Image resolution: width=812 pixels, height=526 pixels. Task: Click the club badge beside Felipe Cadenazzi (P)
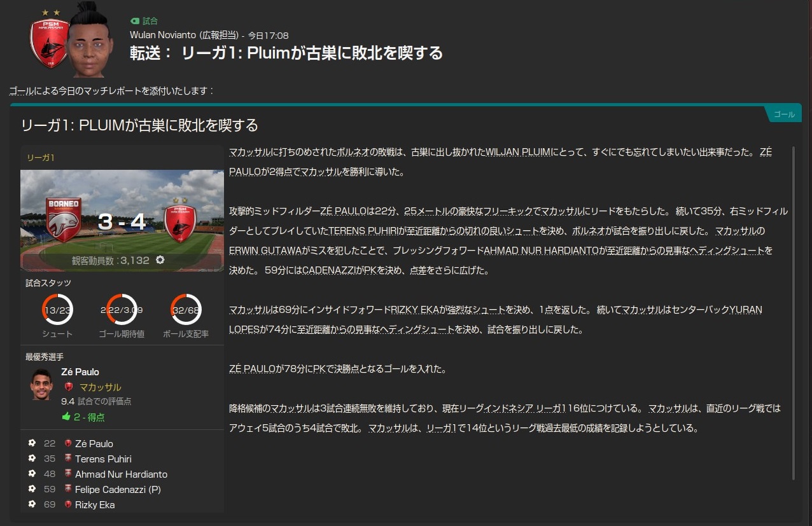(x=68, y=489)
